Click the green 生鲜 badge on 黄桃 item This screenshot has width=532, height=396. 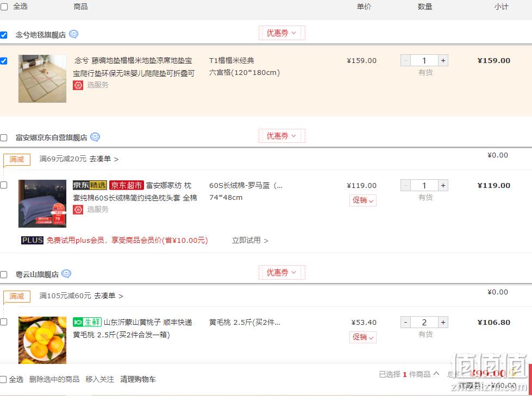pos(87,322)
